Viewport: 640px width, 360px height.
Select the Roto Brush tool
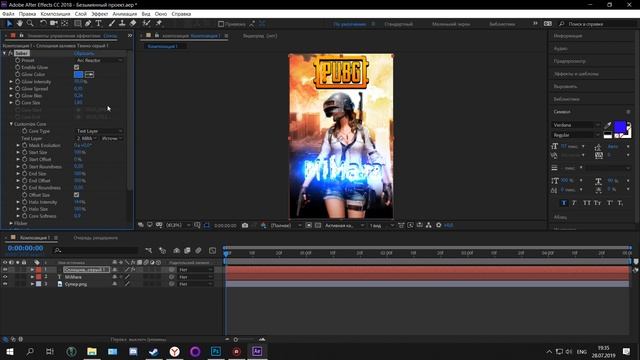pyautogui.click(x=147, y=24)
